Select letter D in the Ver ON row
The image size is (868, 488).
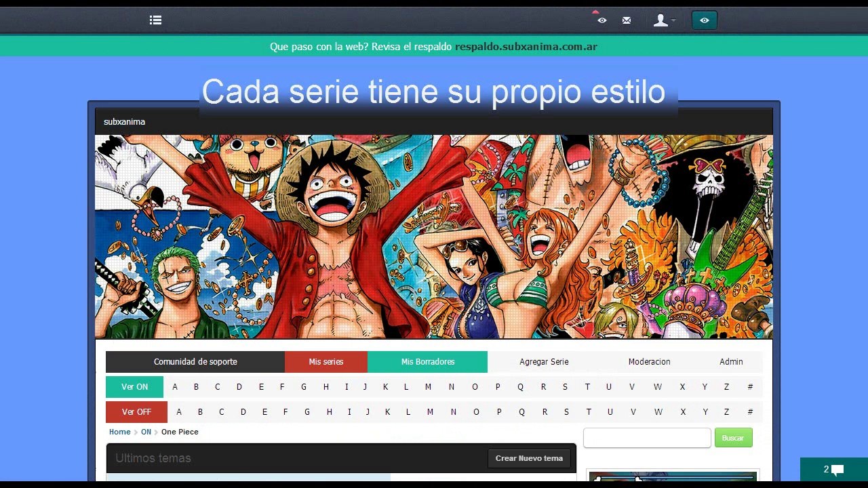pos(239,387)
